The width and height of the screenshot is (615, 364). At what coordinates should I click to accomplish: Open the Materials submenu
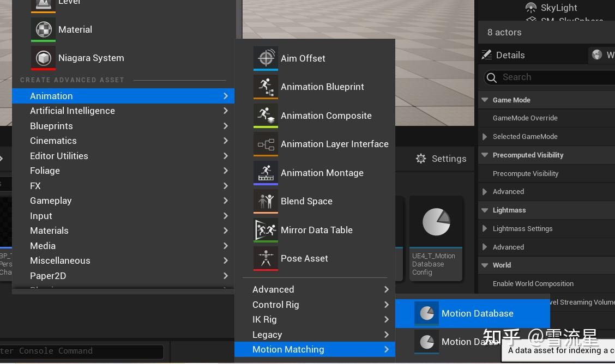pos(123,231)
